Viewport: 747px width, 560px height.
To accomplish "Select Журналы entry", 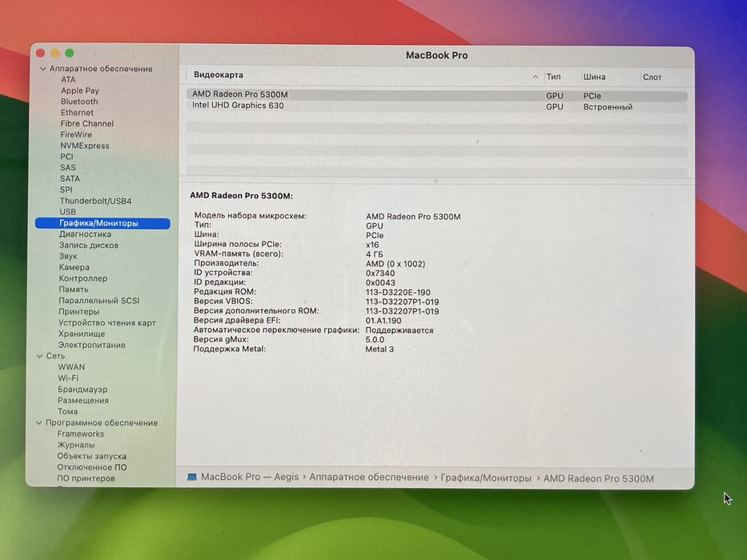I will click(x=76, y=446).
